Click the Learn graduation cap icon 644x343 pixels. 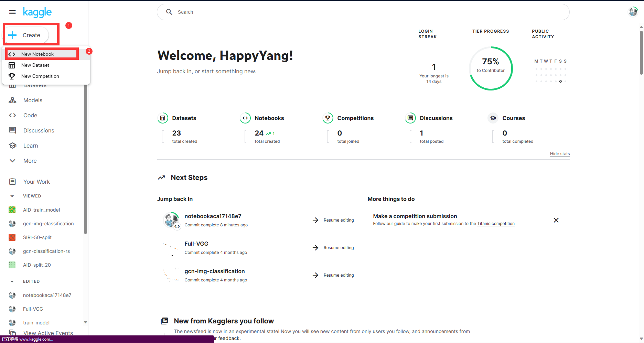coord(12,146)
